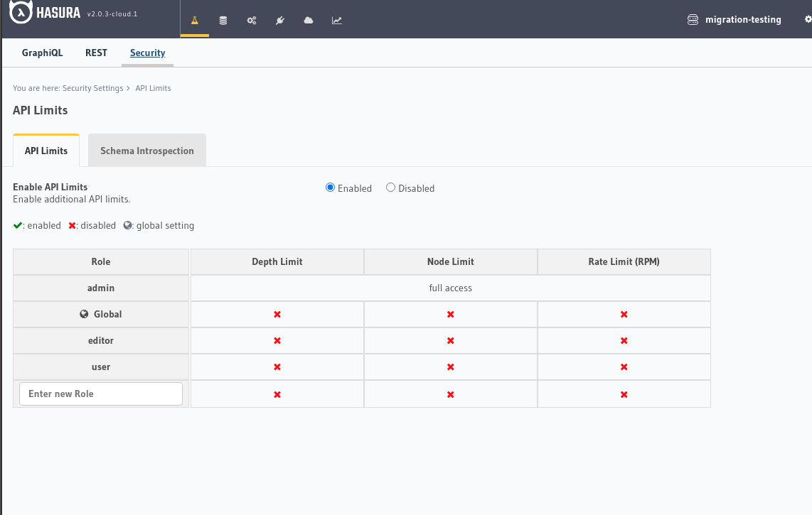The width and height of the screenshot is (812, 515).
Task: Select the Disabled radio button
Action: pos(390,188)
